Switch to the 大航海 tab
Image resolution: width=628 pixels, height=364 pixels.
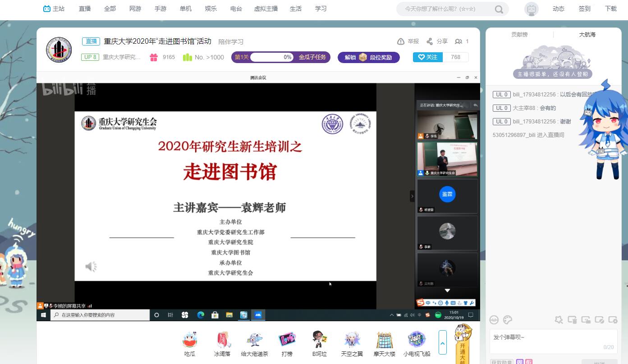(587, 35)
